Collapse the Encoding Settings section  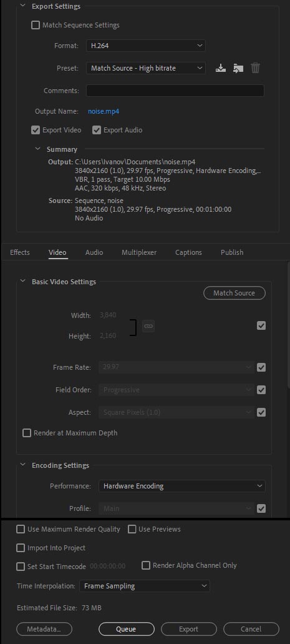[22, 465]
